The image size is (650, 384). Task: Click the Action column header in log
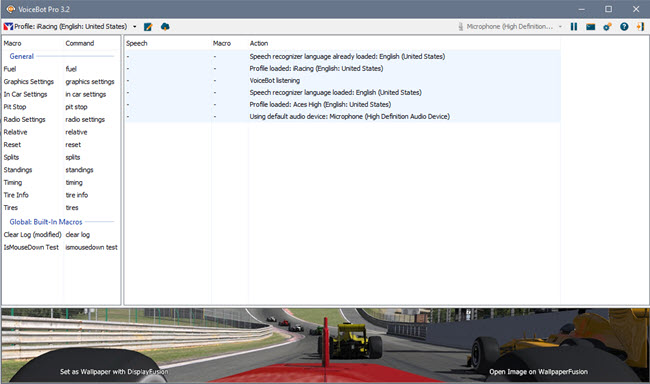[x=259, y=43]
